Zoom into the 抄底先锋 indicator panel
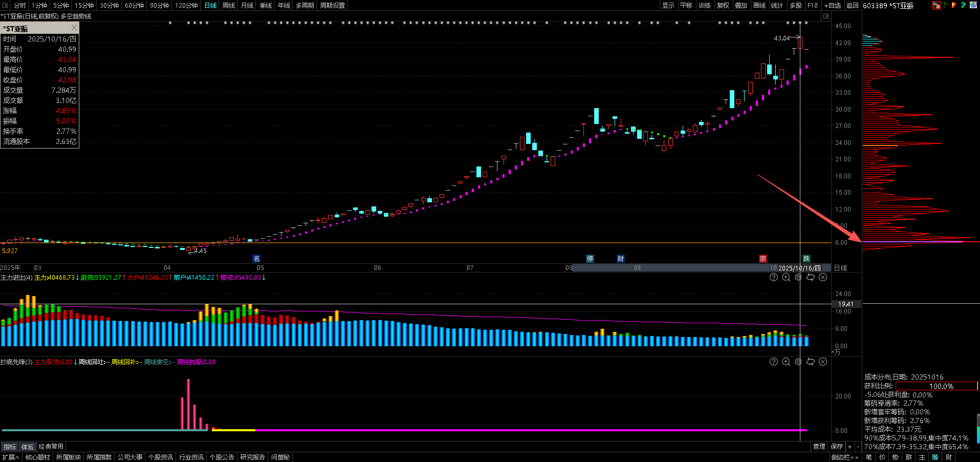Viewport: 980px width, 462px height. click(786, 362)
